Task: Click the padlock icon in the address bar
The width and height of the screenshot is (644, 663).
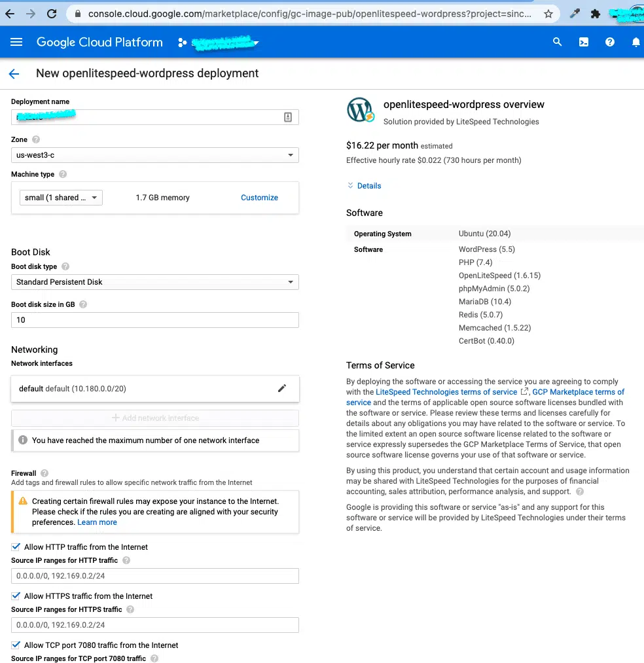Action: 77,14
